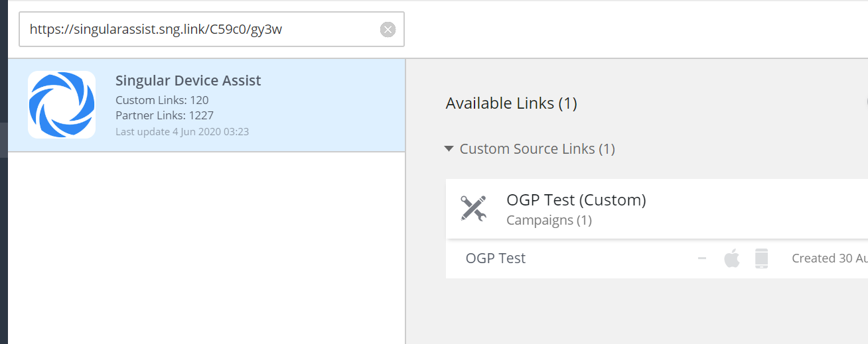Click the Apple iOS platform icon
This screenshot has width=868, height=344.
731,258
